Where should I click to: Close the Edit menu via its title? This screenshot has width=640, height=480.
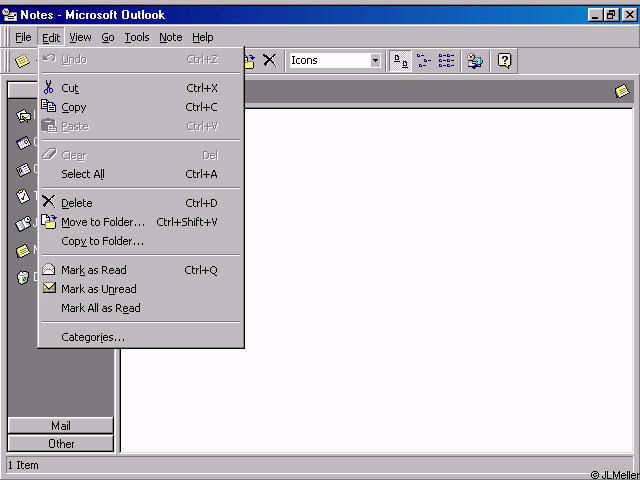coord(51,38)
